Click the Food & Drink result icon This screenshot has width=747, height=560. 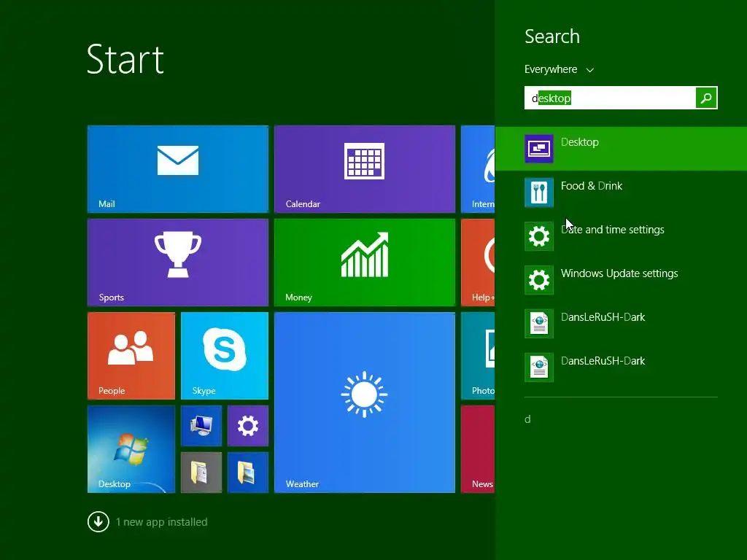(x=539, y=192)
